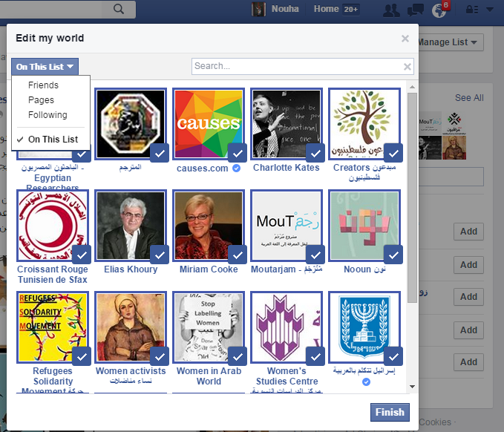Viewport: 504px width, 432px height.
Task: Open account menu arrow in top bar
Action: tap(490, 10)
